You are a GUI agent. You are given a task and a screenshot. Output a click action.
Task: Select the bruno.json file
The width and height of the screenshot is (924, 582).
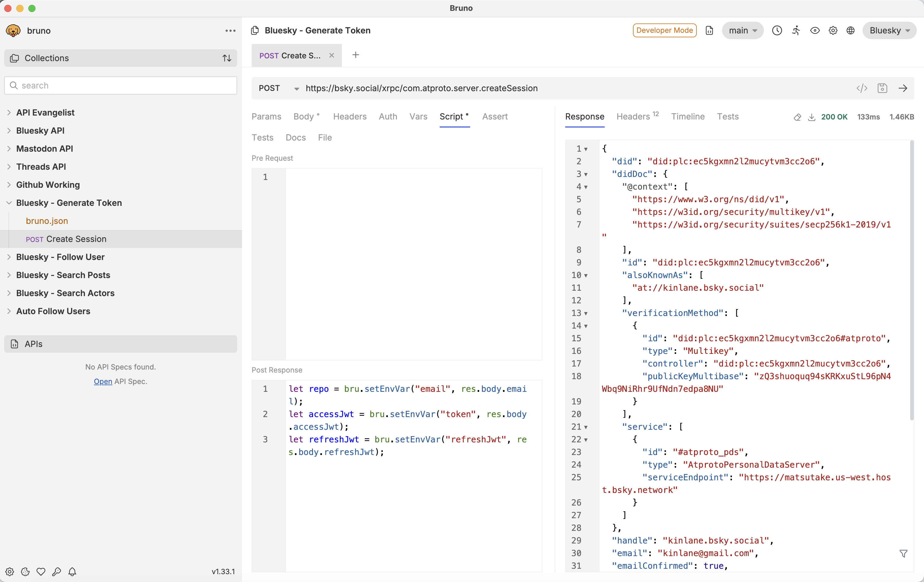point(46,221)
